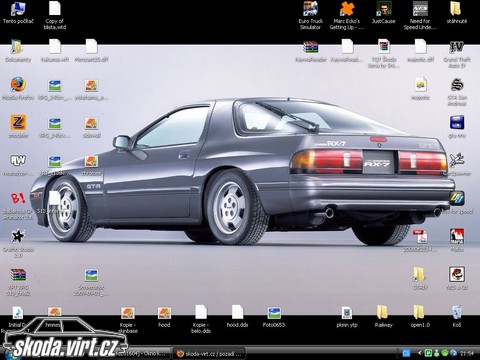
Task: Launch the JustCause game shortcut
Action: [x=383, y=9]
